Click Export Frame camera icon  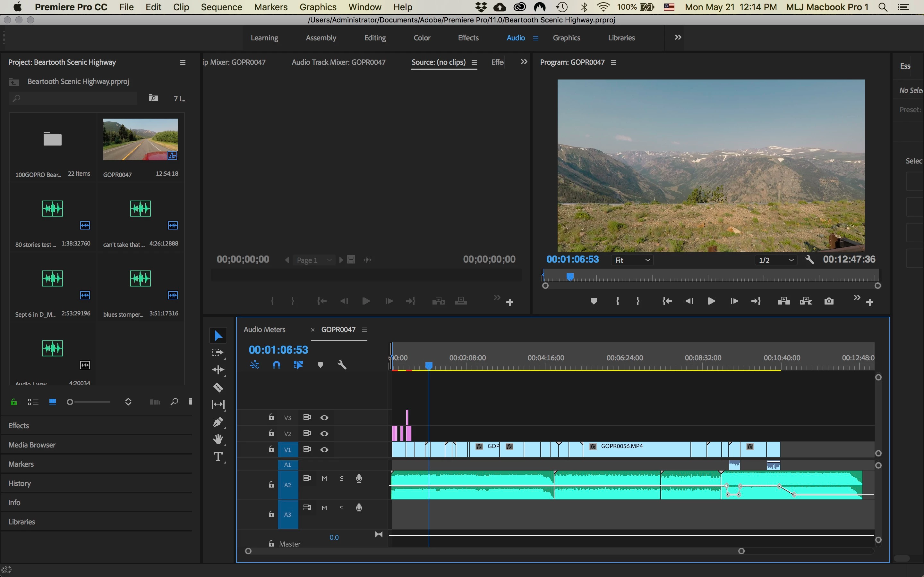[x=828, y=301]
